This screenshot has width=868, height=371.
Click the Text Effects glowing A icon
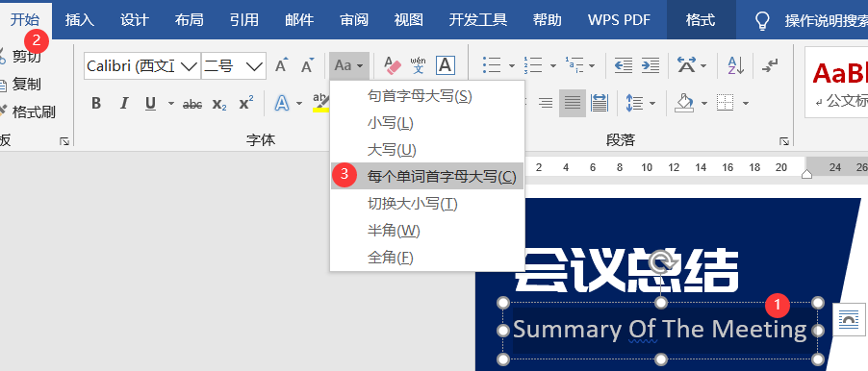point(282,103)
